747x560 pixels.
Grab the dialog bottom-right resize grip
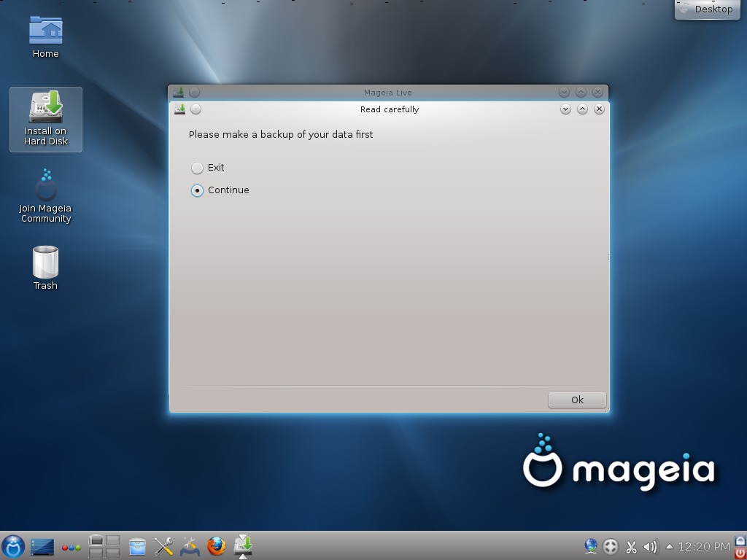tap(606, 410)
